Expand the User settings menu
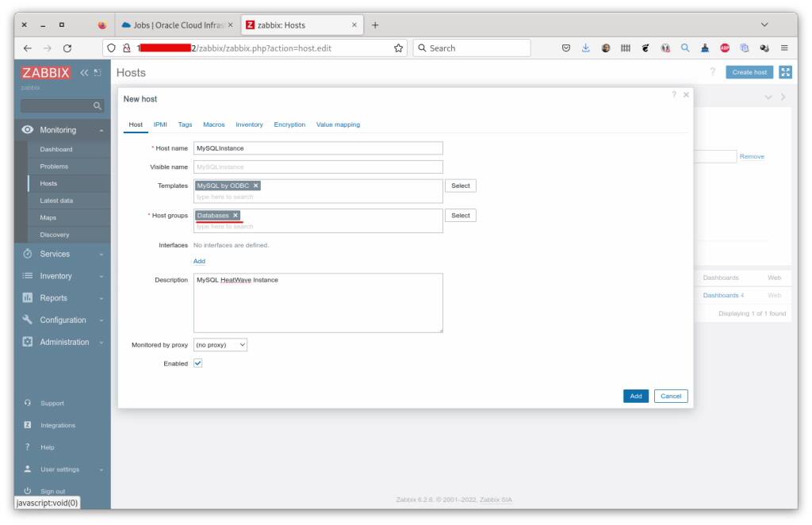Screen dimensions: 812x525 click(x=101, y=470)
